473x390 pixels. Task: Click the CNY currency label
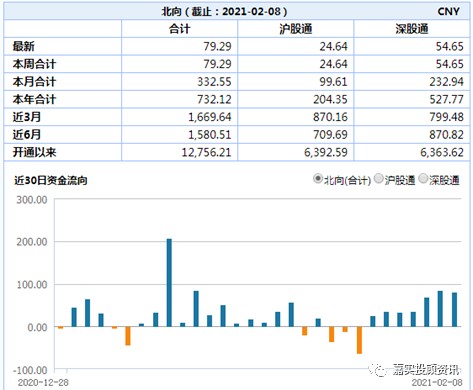pyautogui.click(x=448, y=11)
